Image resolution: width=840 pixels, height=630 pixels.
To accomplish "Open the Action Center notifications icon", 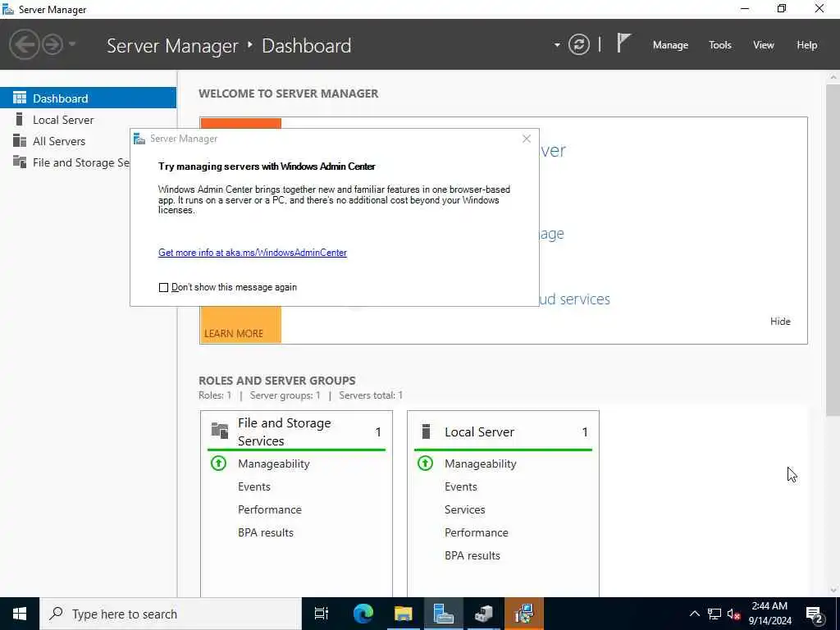I will pyautogui.click(x=815, y=614).
